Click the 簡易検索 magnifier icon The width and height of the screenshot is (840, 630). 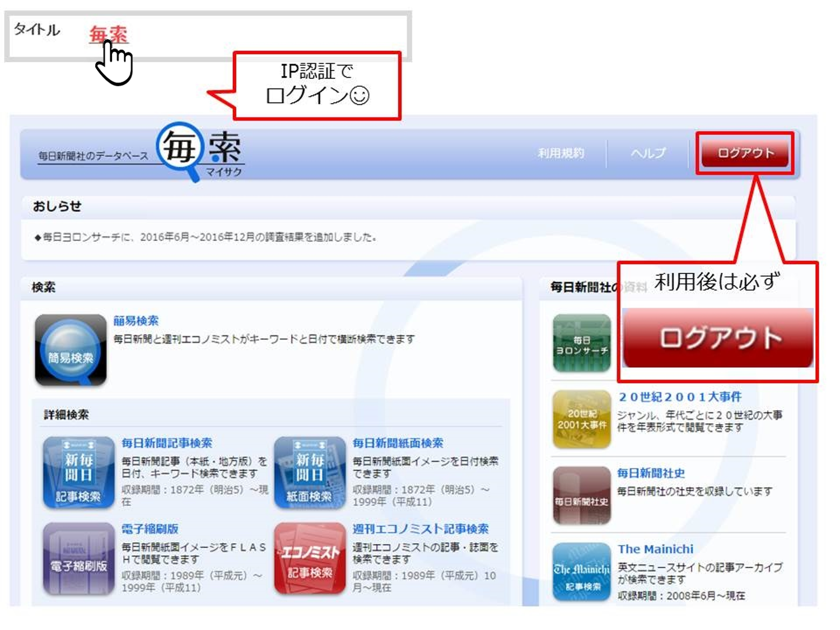point(71,350)
